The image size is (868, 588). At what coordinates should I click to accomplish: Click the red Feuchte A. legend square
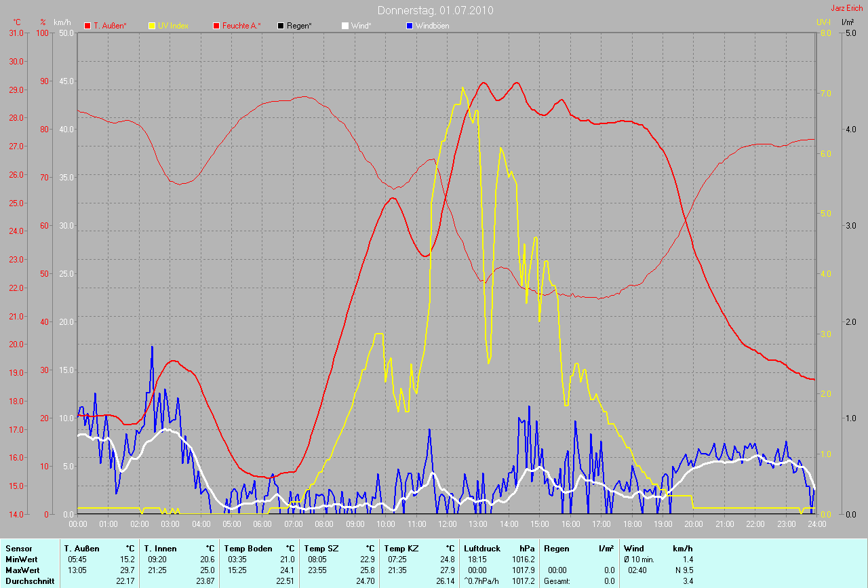point(216,26)
